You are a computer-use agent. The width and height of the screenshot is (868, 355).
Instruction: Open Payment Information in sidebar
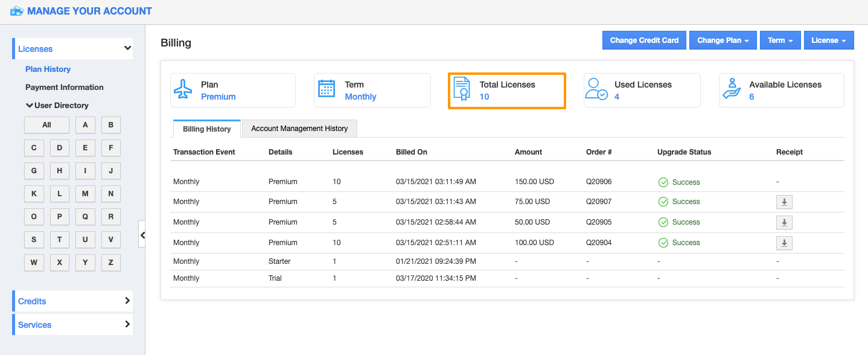pos(65,88)
